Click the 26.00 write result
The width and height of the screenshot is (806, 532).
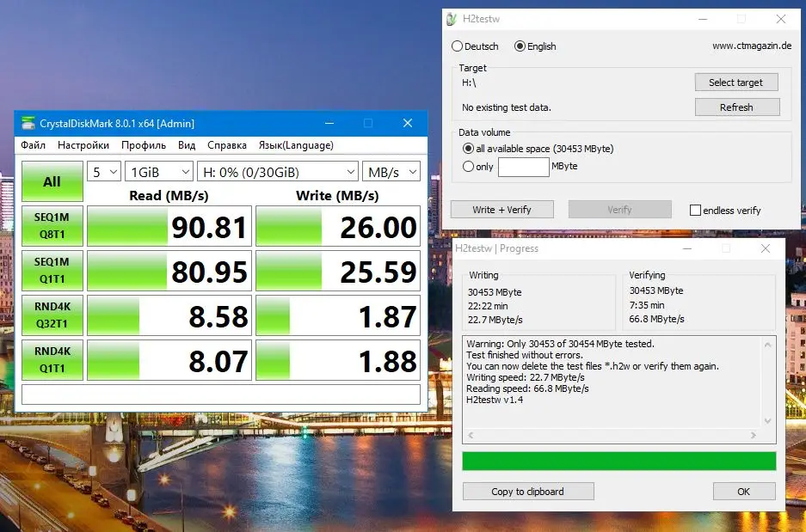point(338,226)
